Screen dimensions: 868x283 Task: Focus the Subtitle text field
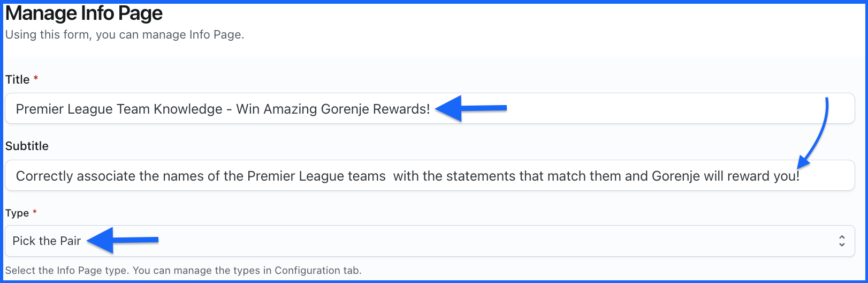coord(429,176)
